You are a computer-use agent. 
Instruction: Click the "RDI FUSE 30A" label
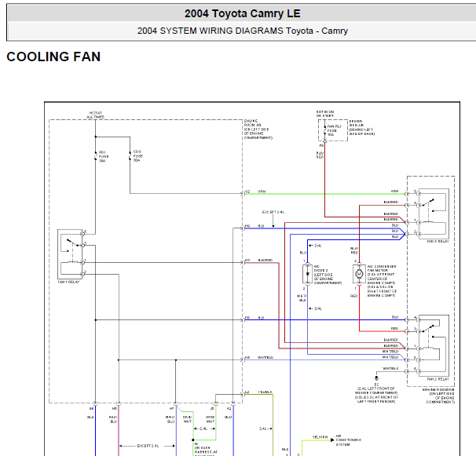pyautogui.click(x=104, y=156)
